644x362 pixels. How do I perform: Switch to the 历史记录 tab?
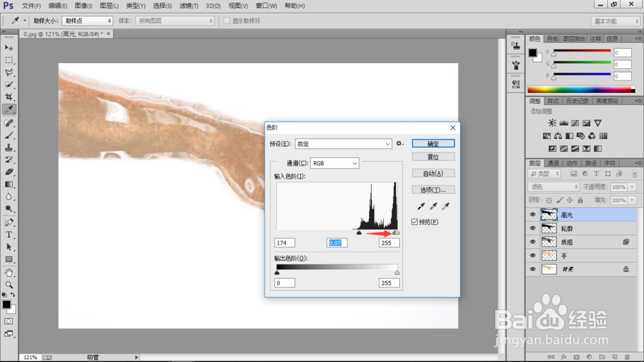coord(577,101)
